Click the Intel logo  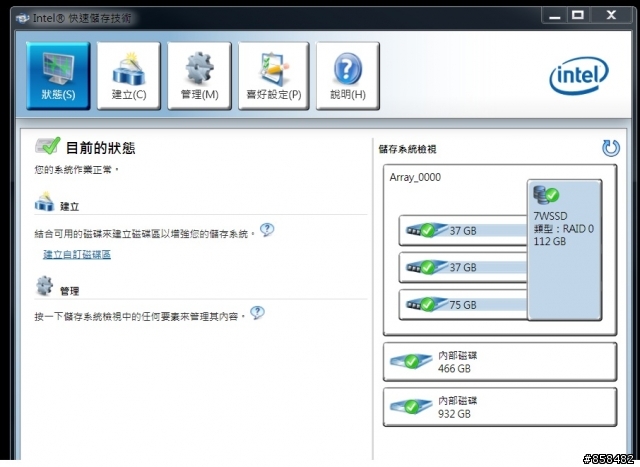point(579,75)
